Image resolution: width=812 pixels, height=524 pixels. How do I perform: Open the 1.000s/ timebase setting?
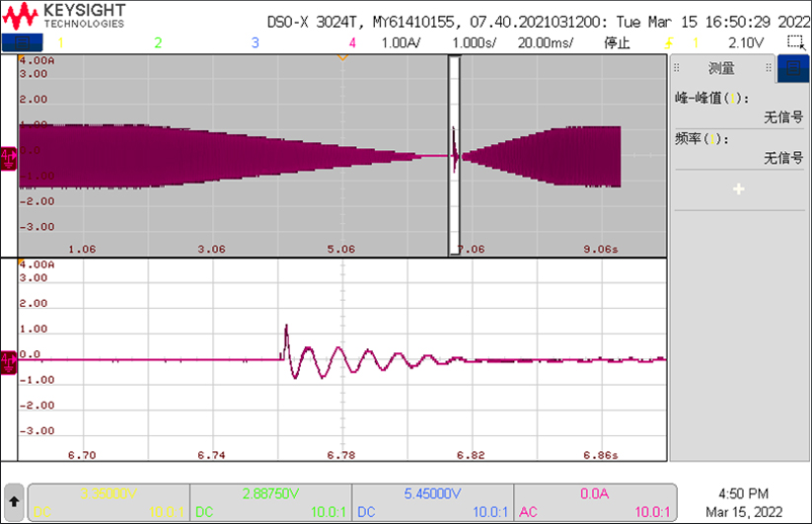475,42
